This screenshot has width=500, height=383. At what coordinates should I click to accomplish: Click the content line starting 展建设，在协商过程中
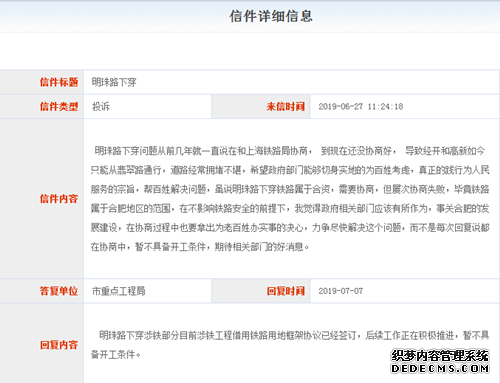point(290,228)
